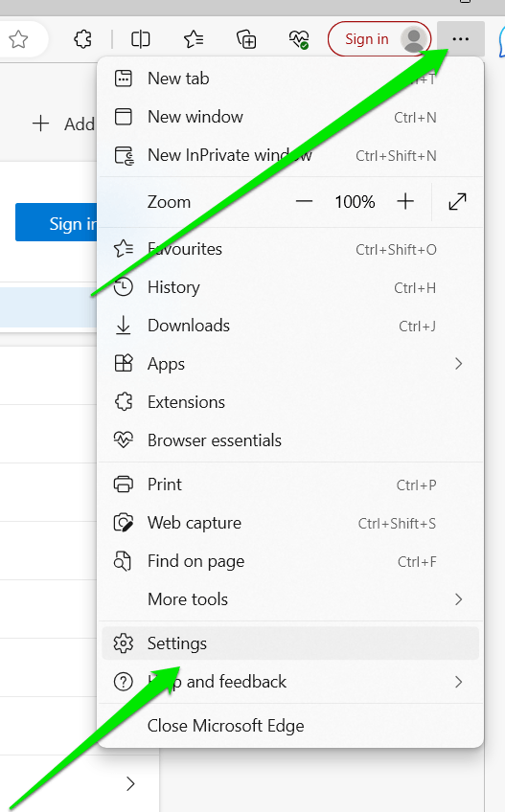Toggle Split screen toolbar icon
Viewport: 505px width, 812px height.
click(x=141, y=39)
